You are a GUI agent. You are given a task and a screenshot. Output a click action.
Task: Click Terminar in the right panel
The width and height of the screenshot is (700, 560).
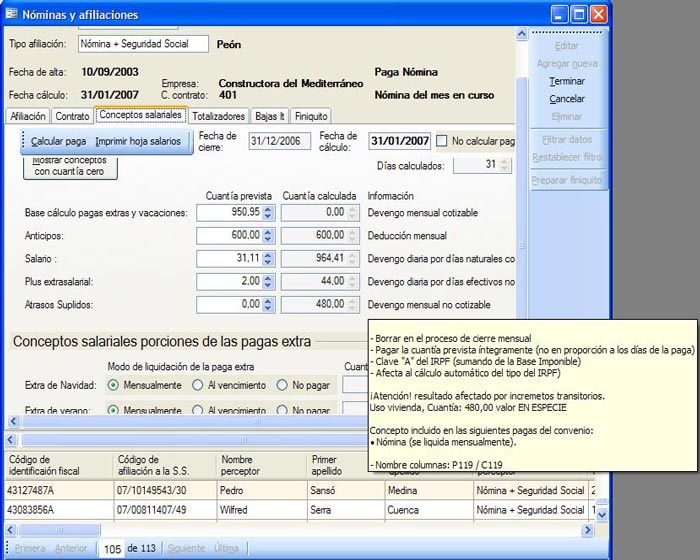[x=567, y=81]
